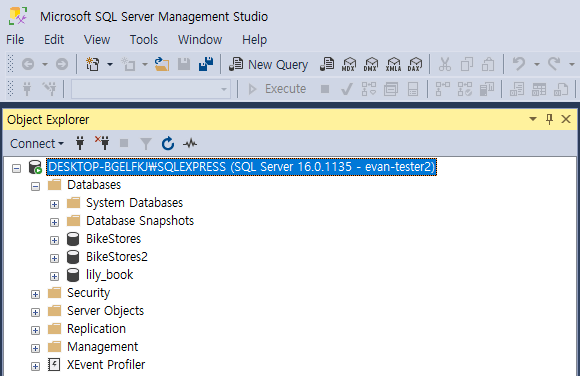Viewport: 580px width, 376px height.
Task: Click the Navigate Backward icon
Action: point(28,64)
